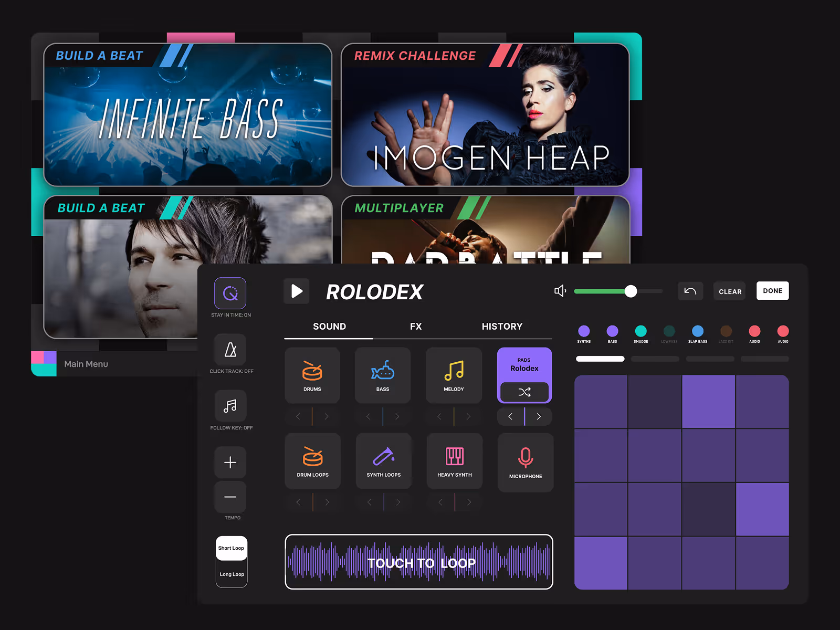Go to previous Drums sound
The width and height of the screenshot is (840, 630).
pos(298,416)
